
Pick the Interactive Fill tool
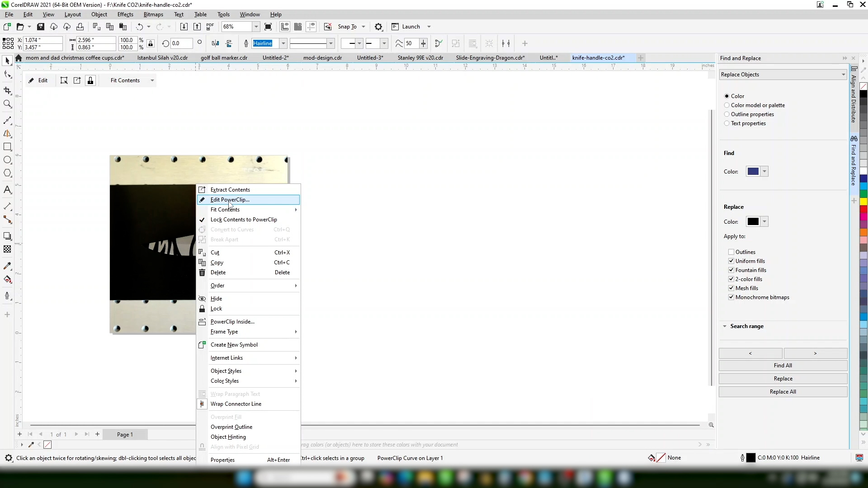pyautogui.click(x=7, y=279)
